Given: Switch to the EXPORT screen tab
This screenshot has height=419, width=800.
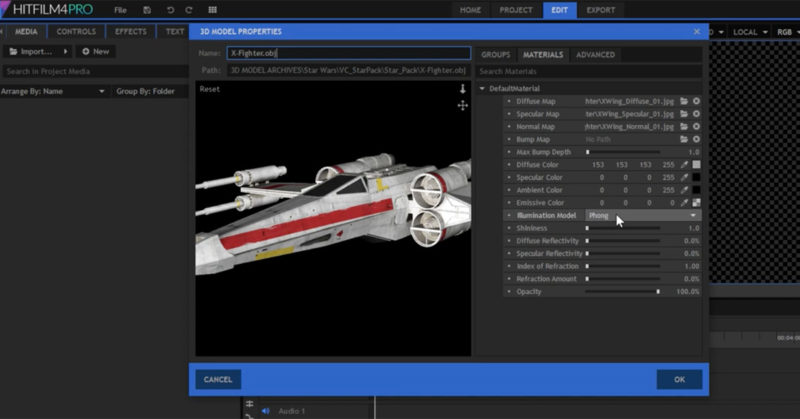Looking at the screenshot, I should pyautogui.click(x=601, y=10).
